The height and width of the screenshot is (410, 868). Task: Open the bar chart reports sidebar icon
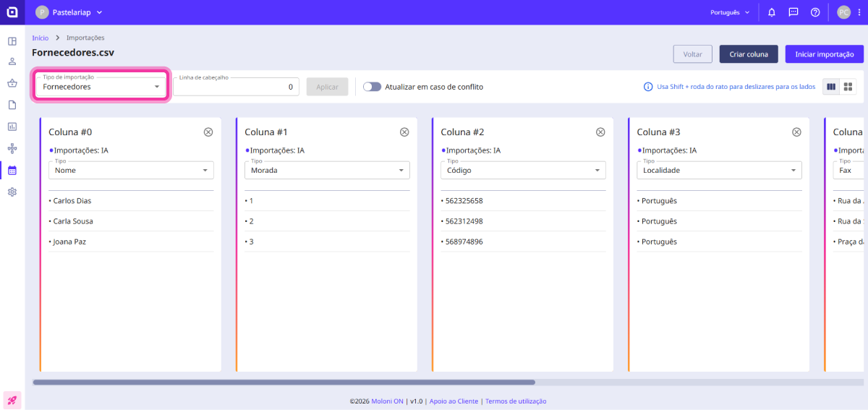click(12, 127)
